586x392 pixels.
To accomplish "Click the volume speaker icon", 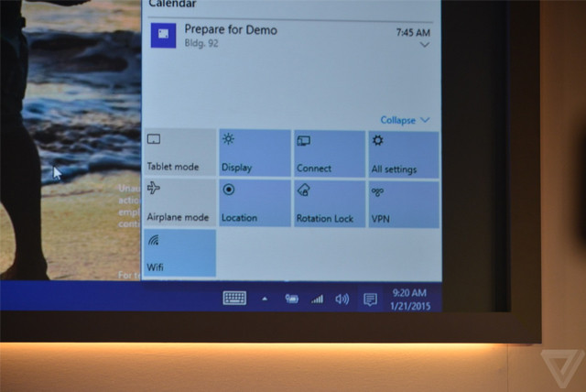I will [x=342, y=299].
